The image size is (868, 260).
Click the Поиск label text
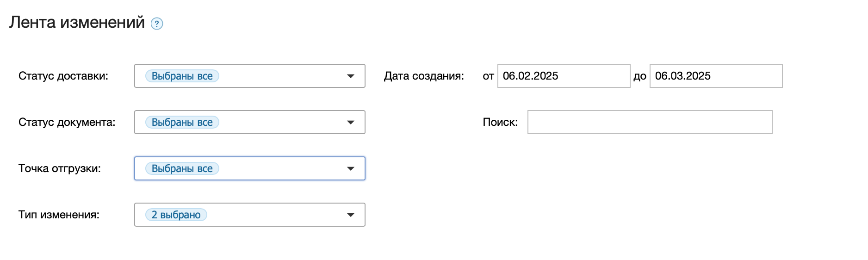click(500, 122)
